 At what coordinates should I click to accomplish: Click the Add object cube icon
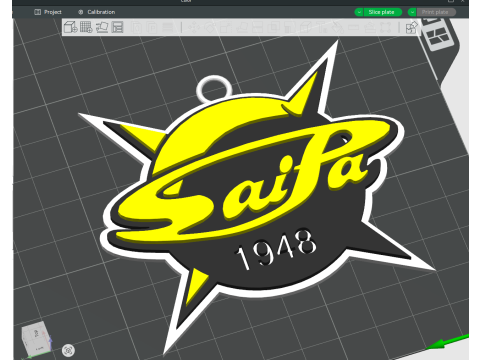coord(70,27)
